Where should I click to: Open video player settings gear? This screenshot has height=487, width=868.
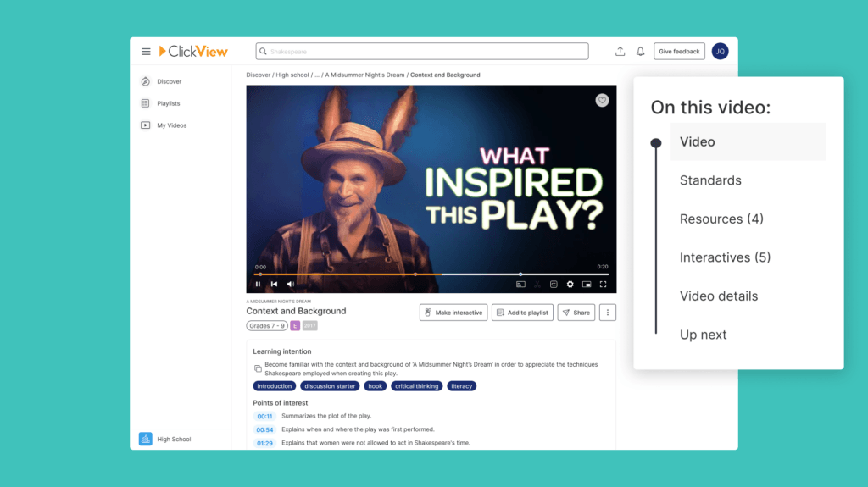click(570, 285)
